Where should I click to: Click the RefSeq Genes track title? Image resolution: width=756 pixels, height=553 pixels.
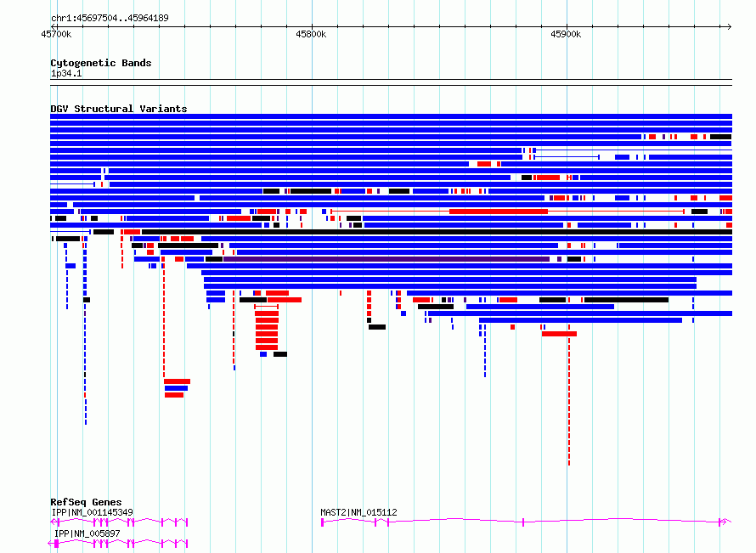click(86, 502)
